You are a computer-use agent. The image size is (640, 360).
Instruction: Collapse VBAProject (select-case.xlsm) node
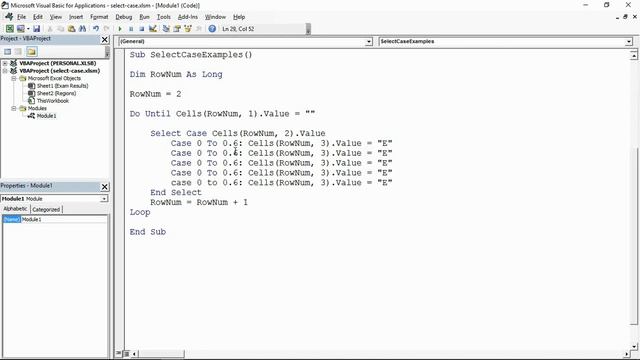tap(5, 71)
